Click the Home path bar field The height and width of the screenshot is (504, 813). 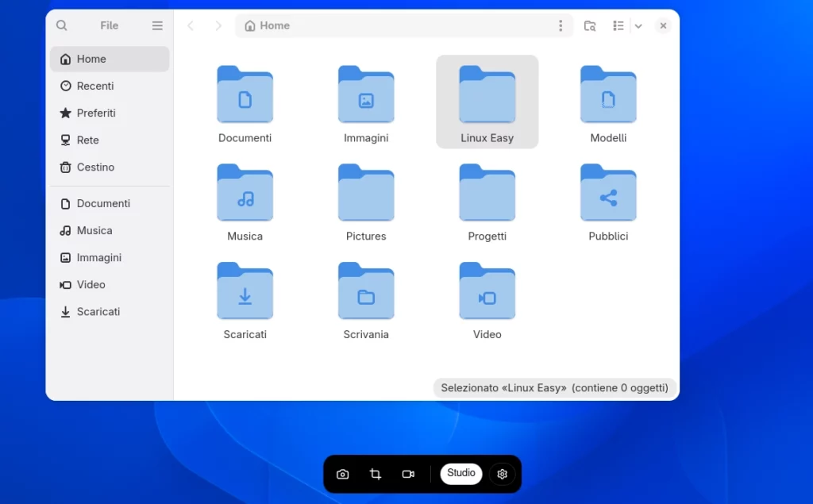pos(404,25)
